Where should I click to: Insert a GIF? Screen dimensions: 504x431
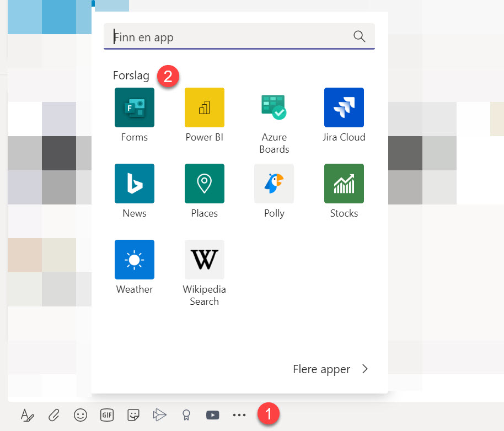click(x=106, y=415)
